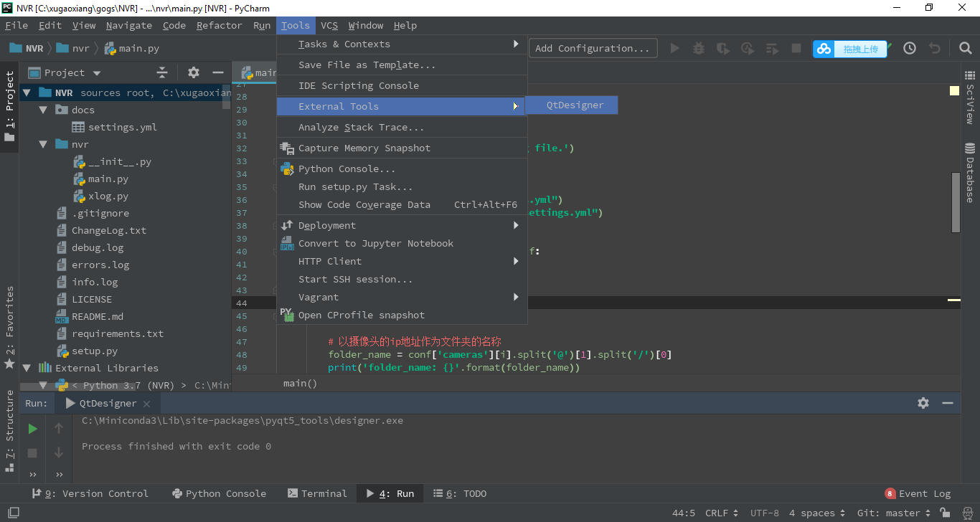The height and width of the screenshot is (522, 980).
Task: Open the Event Log button
Action: point(918,493)
